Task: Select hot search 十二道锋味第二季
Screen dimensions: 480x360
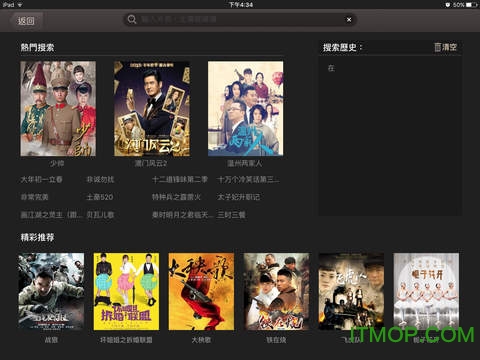Action: [180, 180]
